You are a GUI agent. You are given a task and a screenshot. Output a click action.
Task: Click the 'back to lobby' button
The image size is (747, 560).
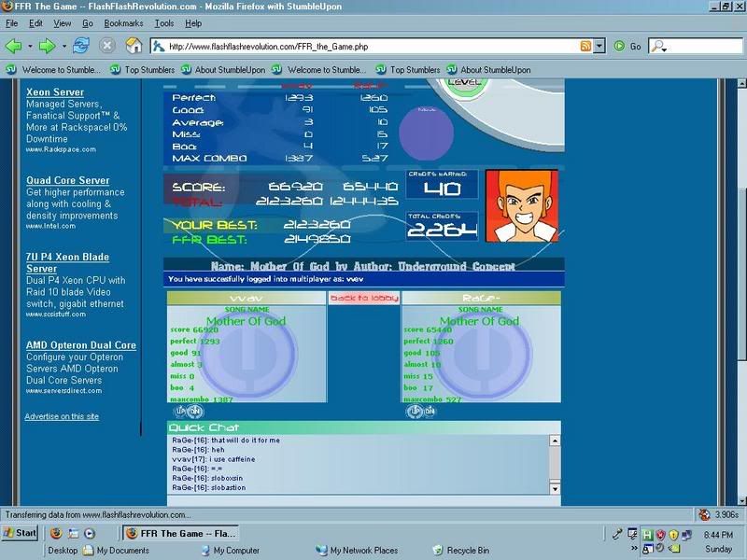(364, 298)
